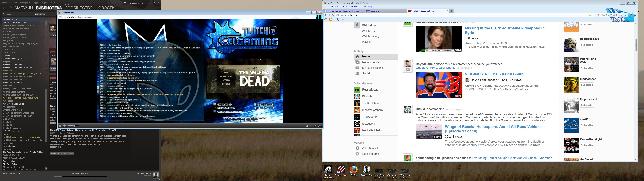644x181 pixels.
Task: Click the Firefox reload page icon
Action: point(631,15)
